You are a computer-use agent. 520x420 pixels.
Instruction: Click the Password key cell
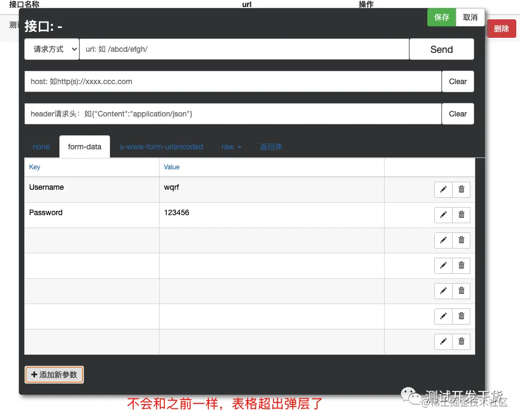92,215
